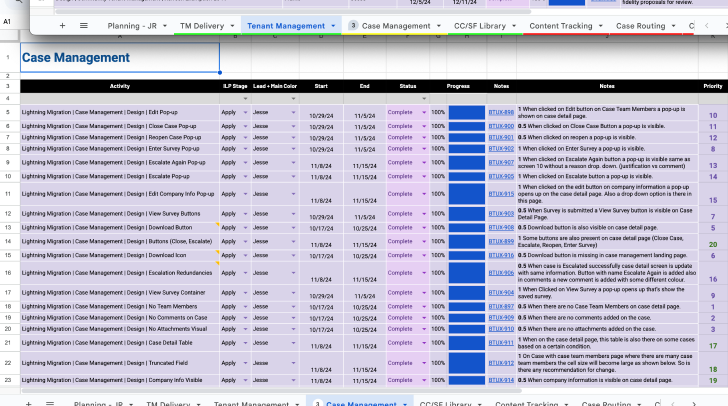Click the blue progress bar for Edit Pop-up row
This screenshot has height=406, width=728.
465,113
